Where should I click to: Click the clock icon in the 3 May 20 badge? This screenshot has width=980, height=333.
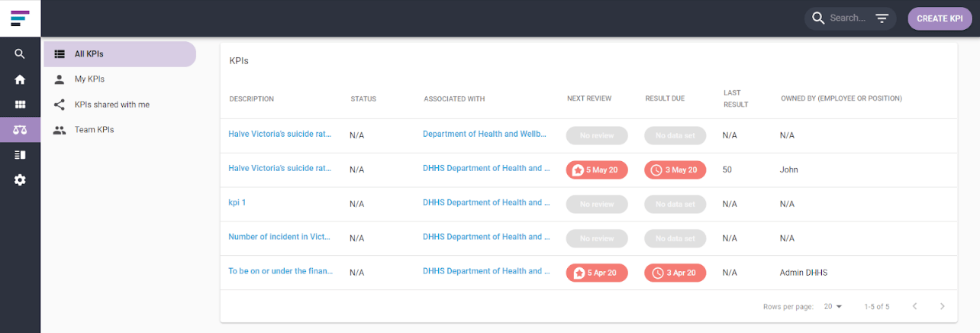[656, 170]
